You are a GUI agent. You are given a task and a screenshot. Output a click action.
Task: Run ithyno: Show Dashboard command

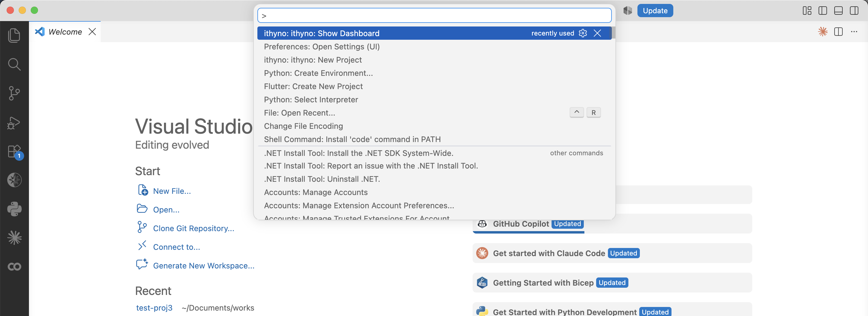(434, 33)
